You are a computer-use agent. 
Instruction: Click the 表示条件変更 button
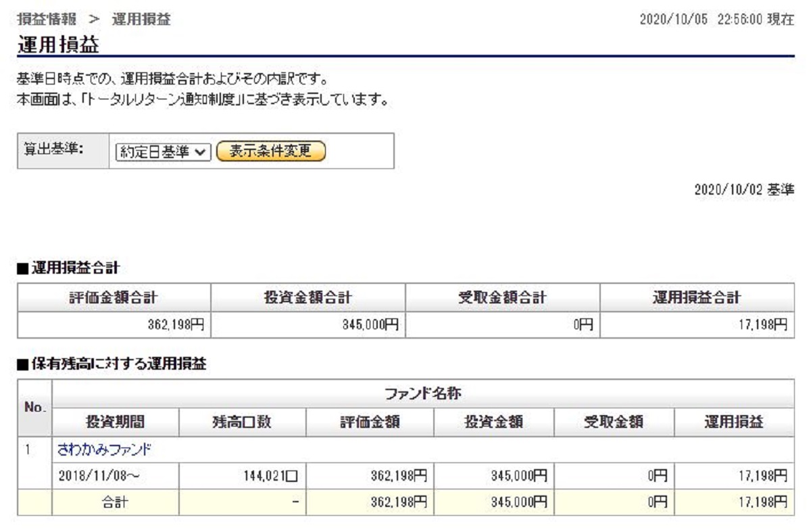point(271,151)
